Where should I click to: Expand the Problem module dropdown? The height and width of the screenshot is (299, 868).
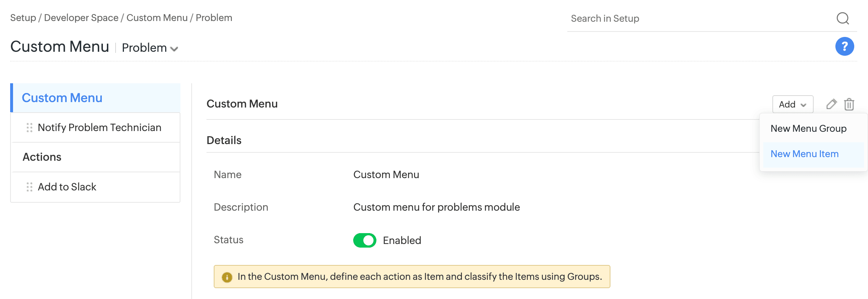tap(145, 48)
